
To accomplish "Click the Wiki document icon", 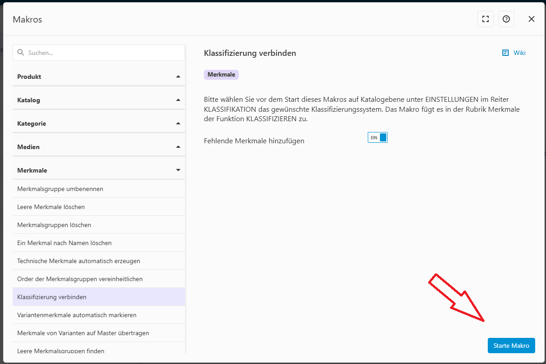I will [505, 53].
